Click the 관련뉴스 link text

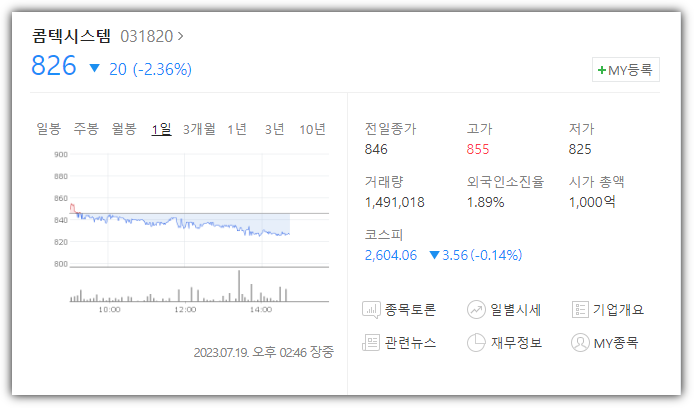click(410, 343)
